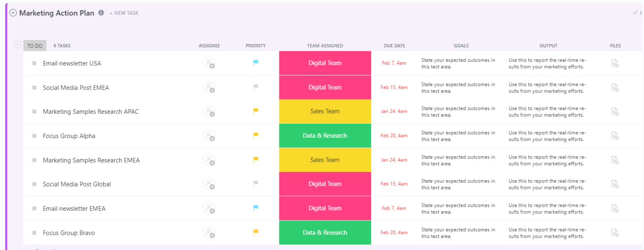Click the priority flag for Focus Group Alpha
Viewport: 644px width, 250px height.
(256, 135)
